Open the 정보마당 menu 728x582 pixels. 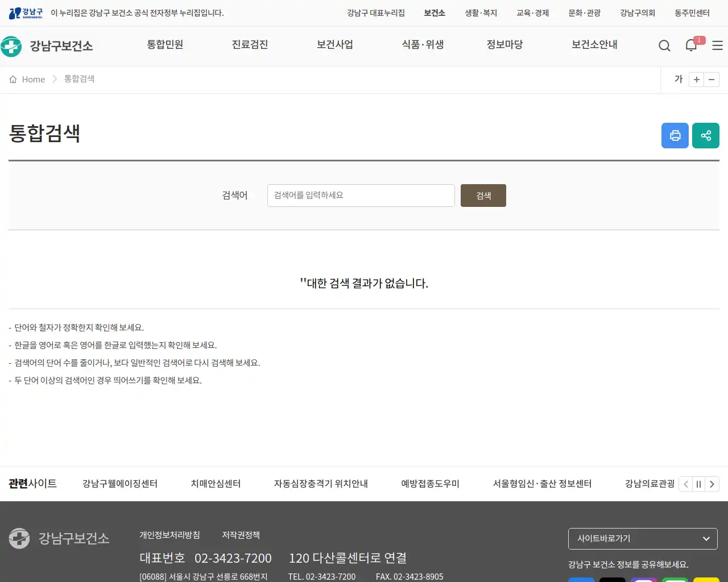point(504,45)
